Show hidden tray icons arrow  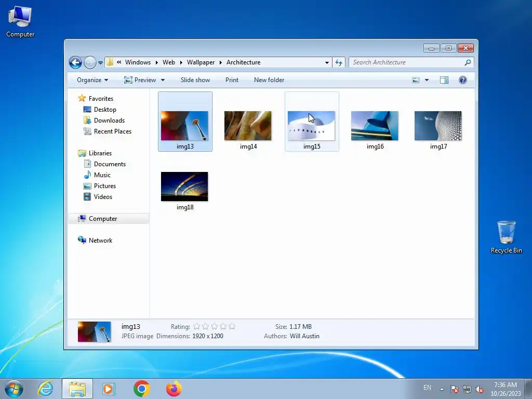[442, 389]
